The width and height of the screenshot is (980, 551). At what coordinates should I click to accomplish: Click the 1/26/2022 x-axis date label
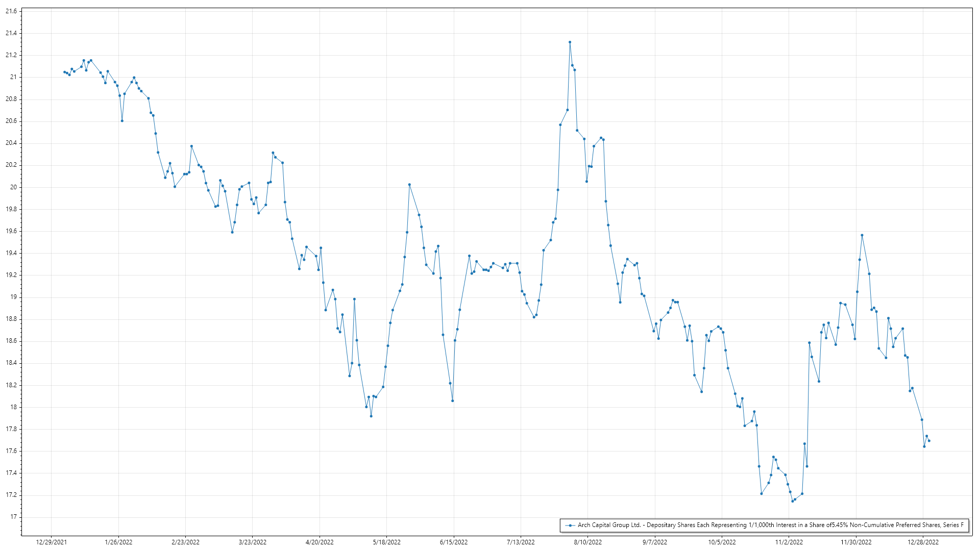[118, 542]
